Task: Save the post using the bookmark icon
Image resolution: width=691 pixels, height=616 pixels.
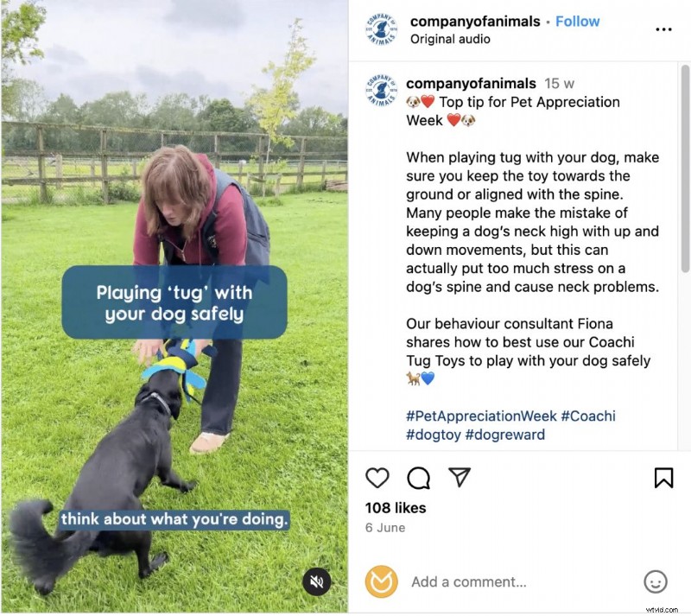Action: [663, 478]
